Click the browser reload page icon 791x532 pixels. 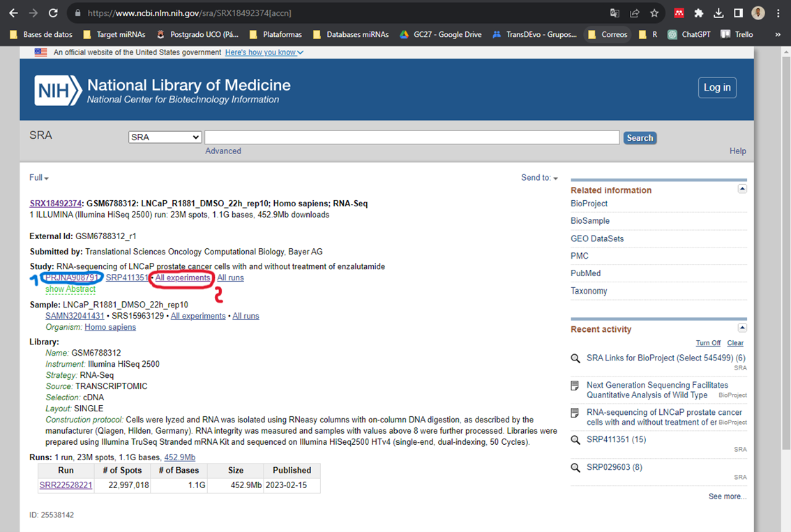54,13
